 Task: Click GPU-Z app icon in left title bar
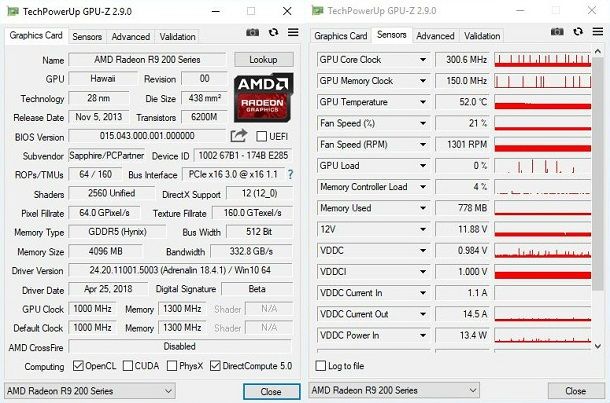click(13, 11)
